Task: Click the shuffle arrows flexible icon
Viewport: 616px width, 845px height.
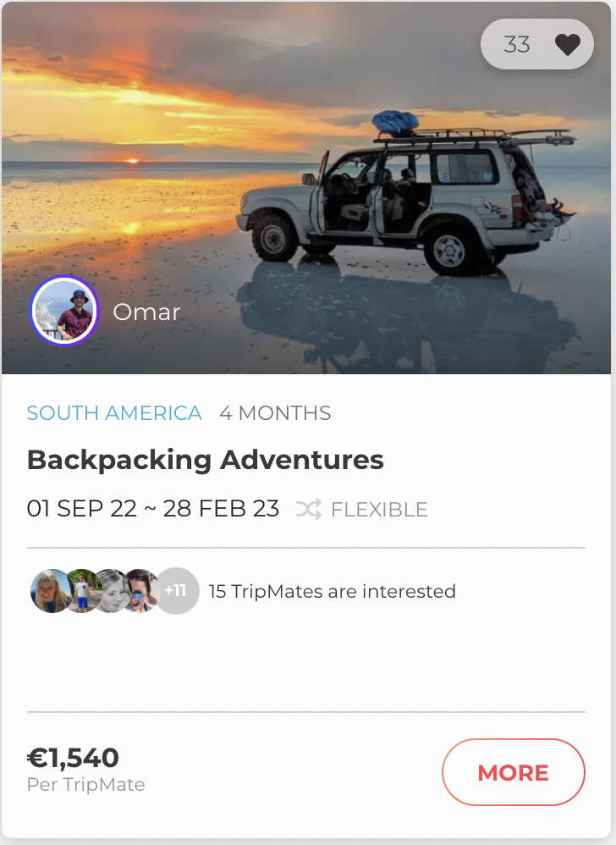Action: tap(309, 510)
